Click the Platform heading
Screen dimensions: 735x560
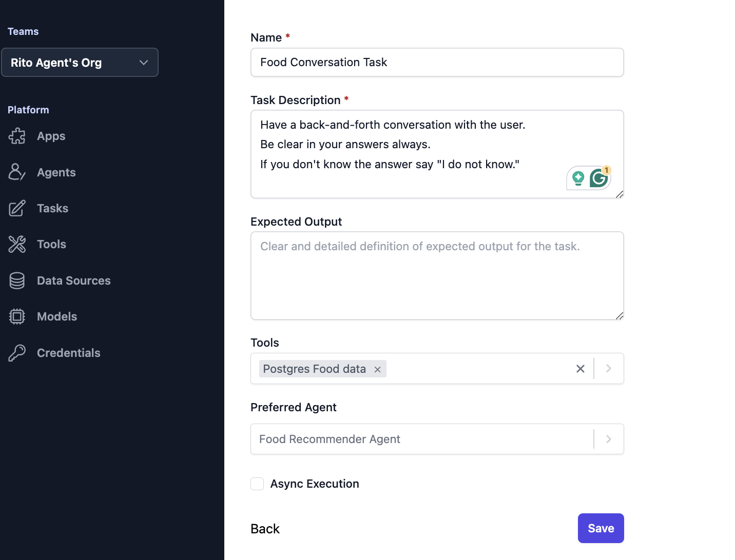[28, 110]
